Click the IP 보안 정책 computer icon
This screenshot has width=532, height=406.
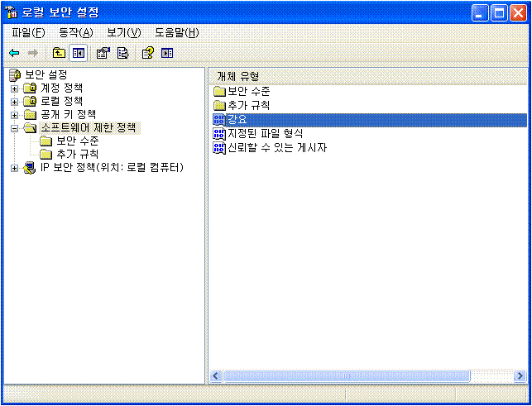coord(30,168)
